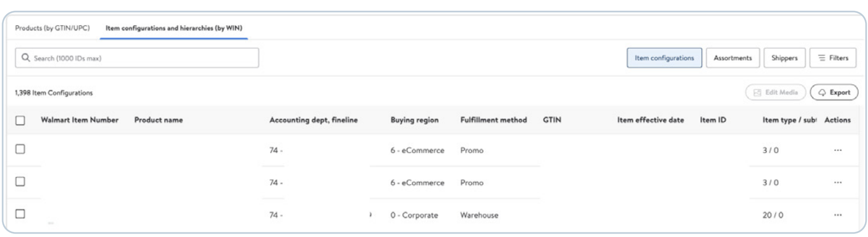Click the Edit Media image icon
The width and height of the screenshot is (868, 237).
point(757,93)
